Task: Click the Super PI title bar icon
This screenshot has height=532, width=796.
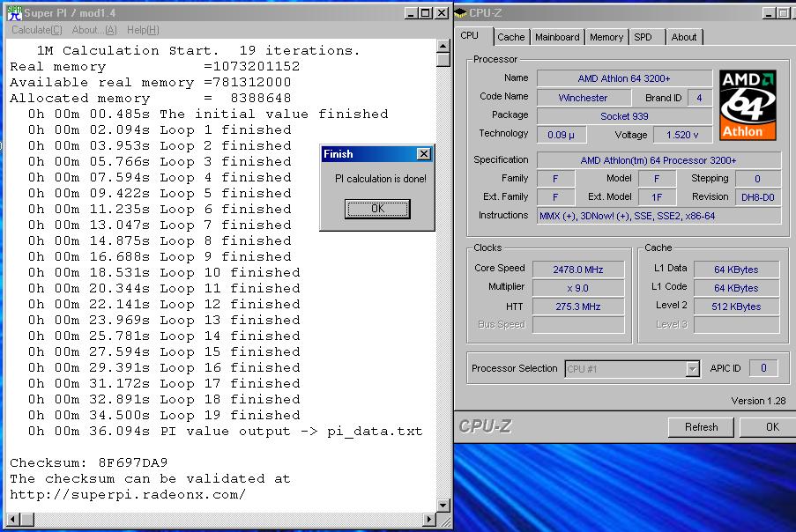Action: click(x=14, y=12)
